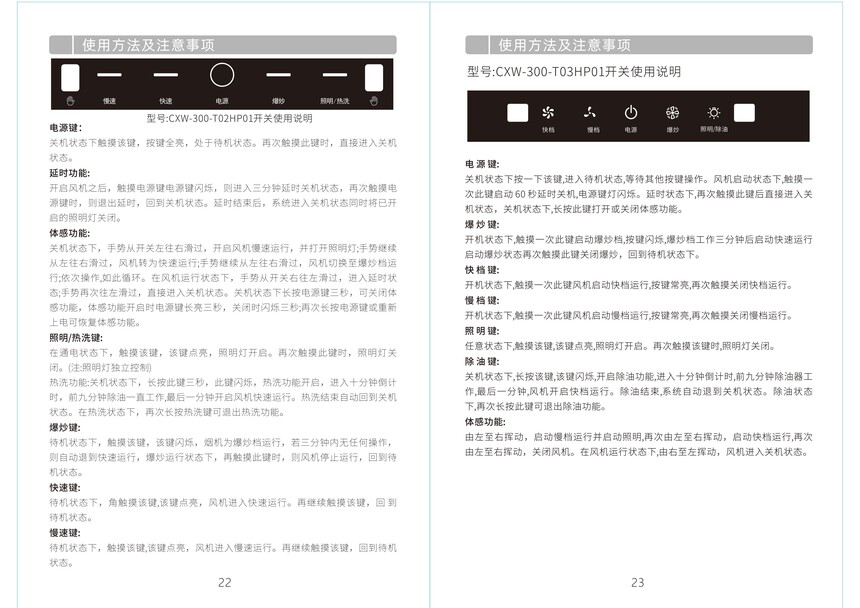Click the 快档 label under the fan icon
The image size is (860, 608).
pyautogui.click(x=548, y=130)
